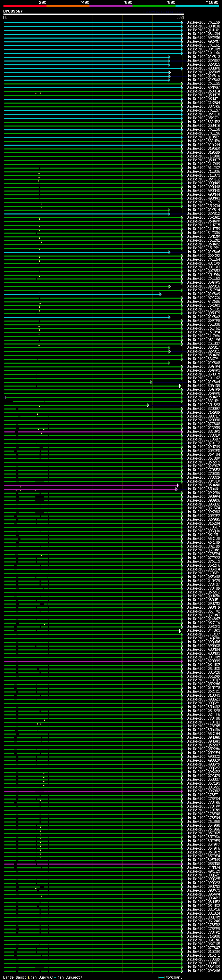Click label UniRef100_Q2VB09
This screenshot has height=980, width=222.
coord(203,294)
